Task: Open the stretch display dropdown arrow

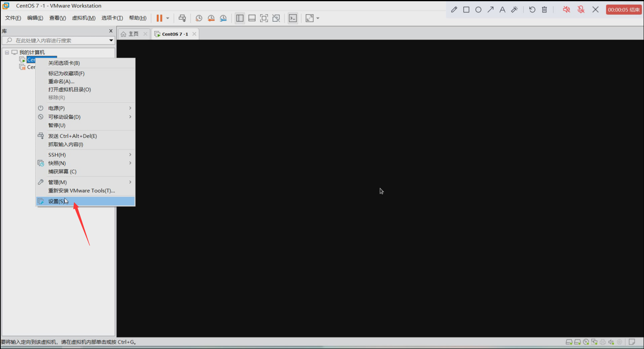Action: (318, 18)
